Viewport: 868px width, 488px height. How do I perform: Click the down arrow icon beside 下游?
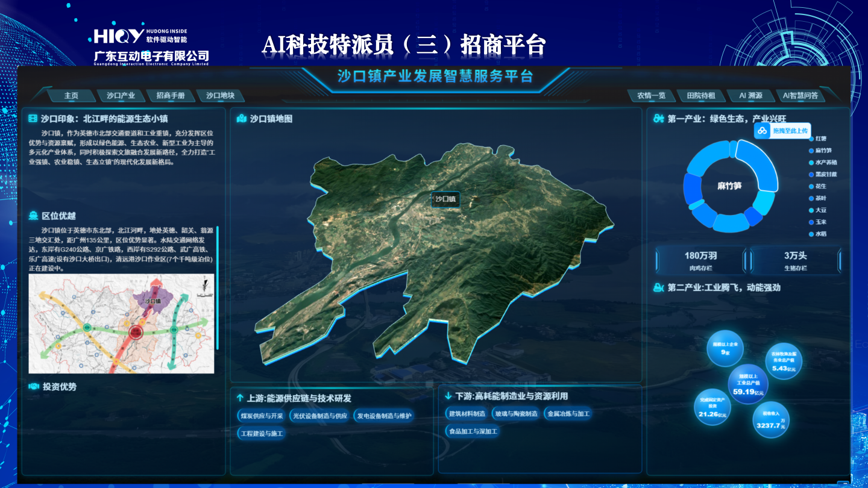click(x=448, y=396)
